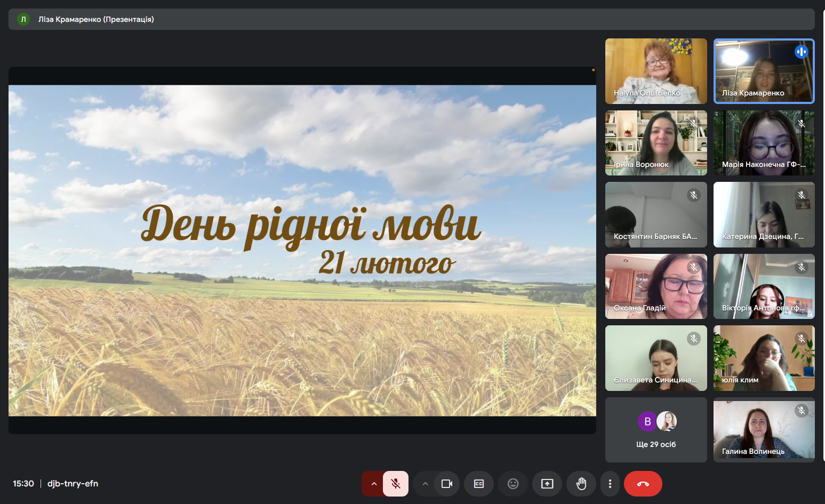
Task: Click the meeting code djb-tnry-efn
Action: tap(73, 484)
